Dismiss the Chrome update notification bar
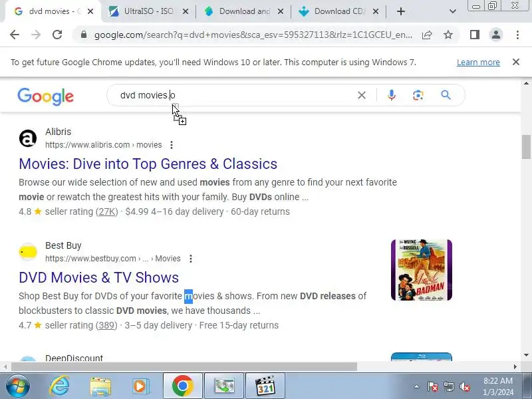The image size is (532, 399). coord(516,62)
